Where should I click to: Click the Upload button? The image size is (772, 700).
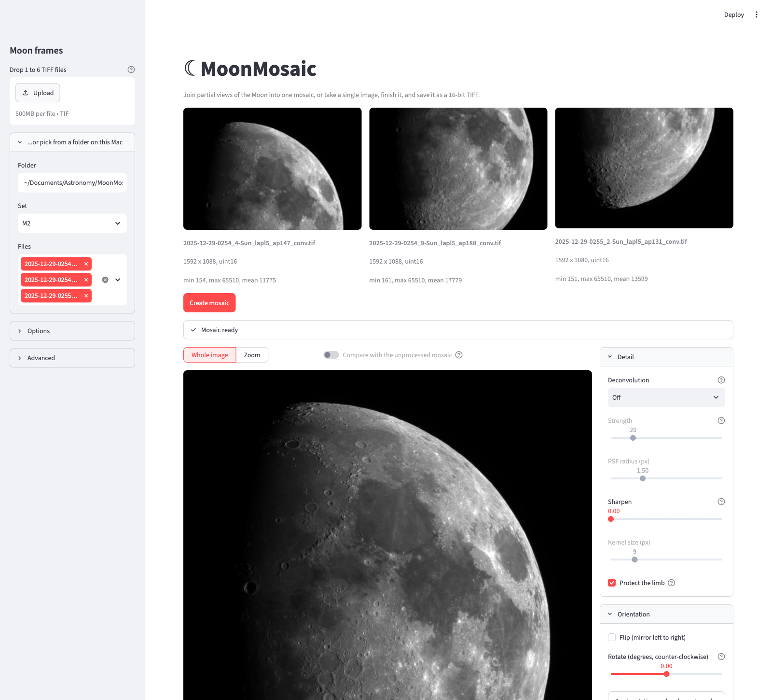[38, 93]
